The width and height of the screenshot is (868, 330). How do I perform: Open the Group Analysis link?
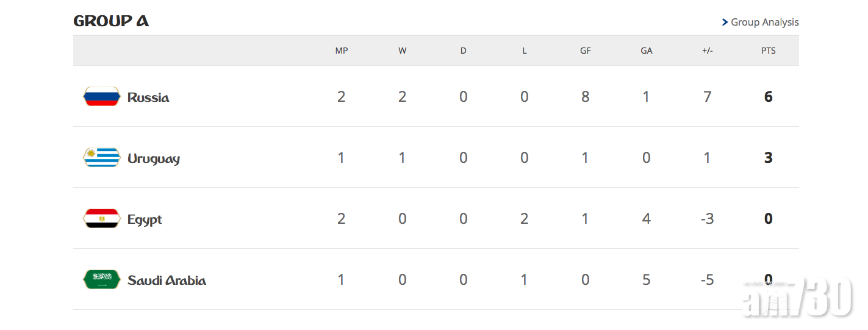pyautogui.click(x=764, y=22)
